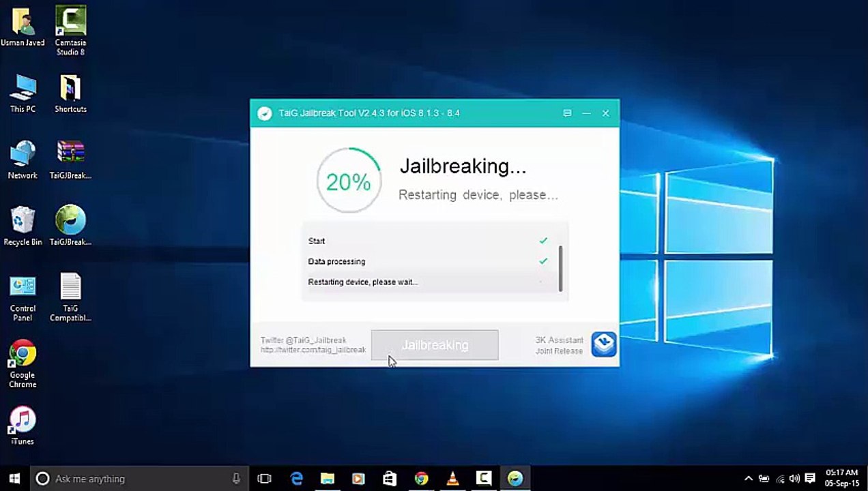Open the volume control tray icon
The width and height of the screenshot is (868, 491).
point(794,479)
